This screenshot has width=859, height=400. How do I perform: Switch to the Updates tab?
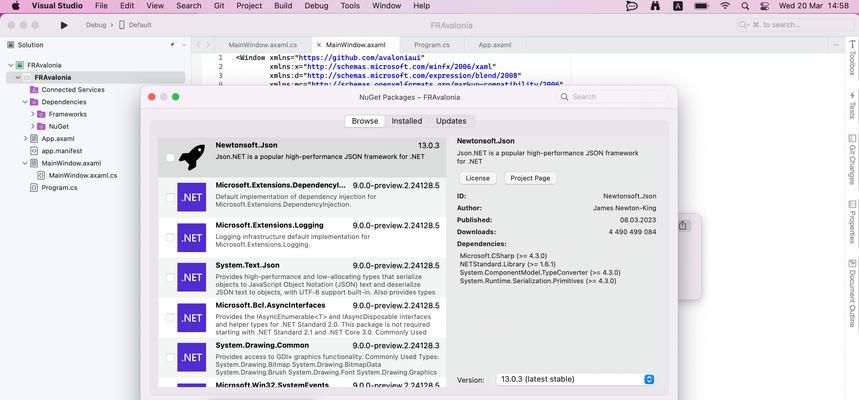coord(451,121)
